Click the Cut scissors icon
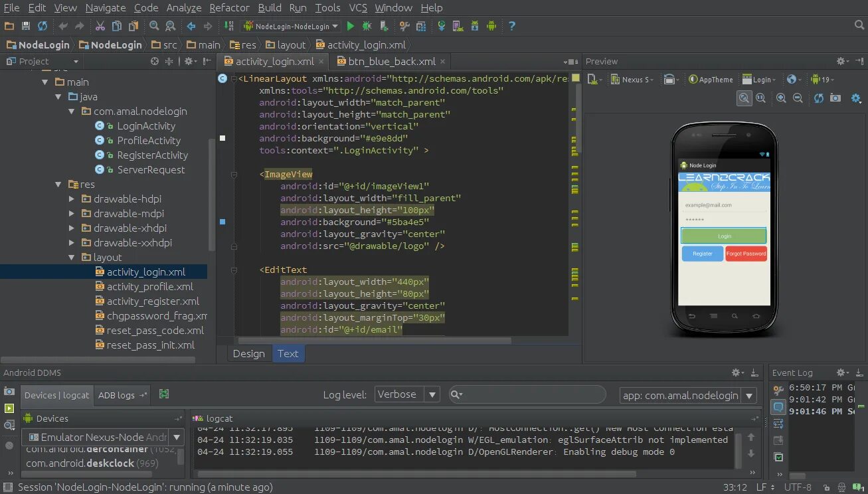The image size is (868, 494). point(100,26)
